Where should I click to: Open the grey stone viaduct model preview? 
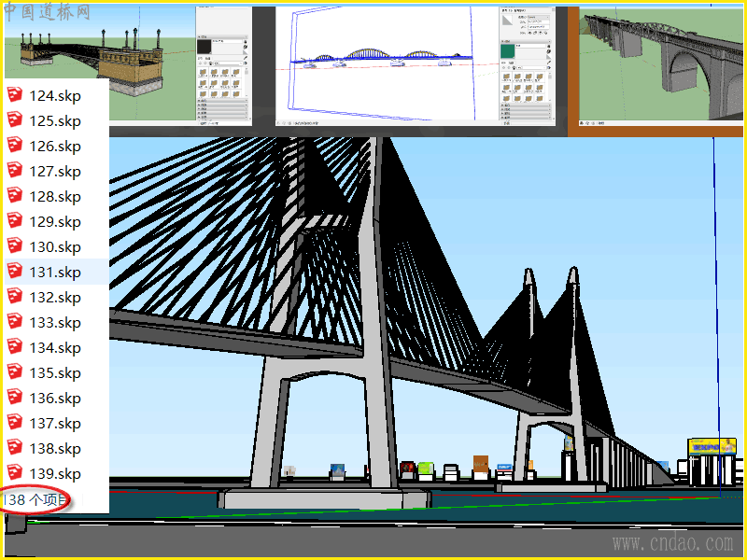click(x=661, y=64)
